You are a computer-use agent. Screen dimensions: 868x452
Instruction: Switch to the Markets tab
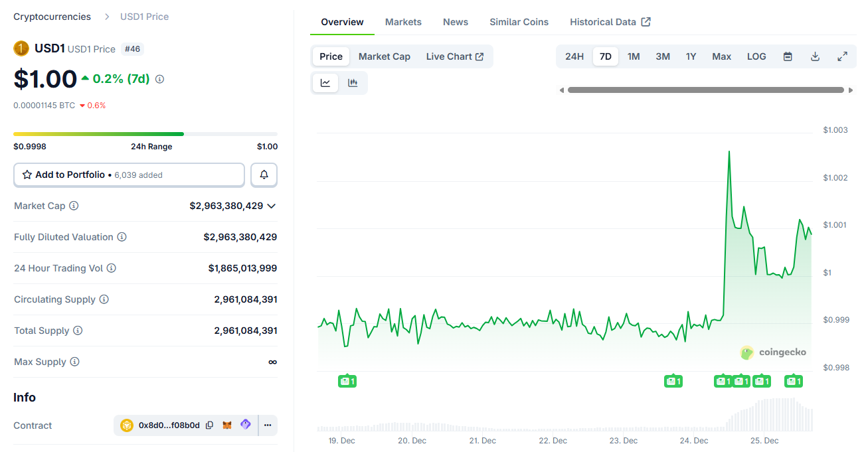[403, 22]
